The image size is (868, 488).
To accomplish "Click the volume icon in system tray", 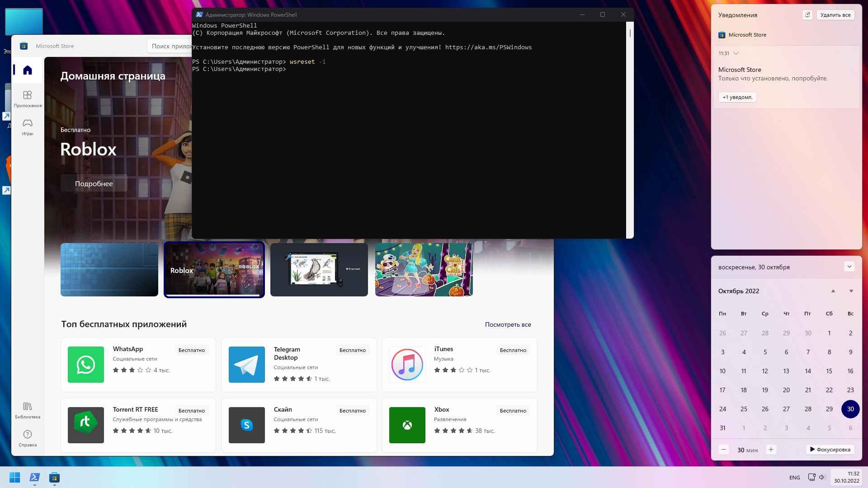I will tap(822, 477).
